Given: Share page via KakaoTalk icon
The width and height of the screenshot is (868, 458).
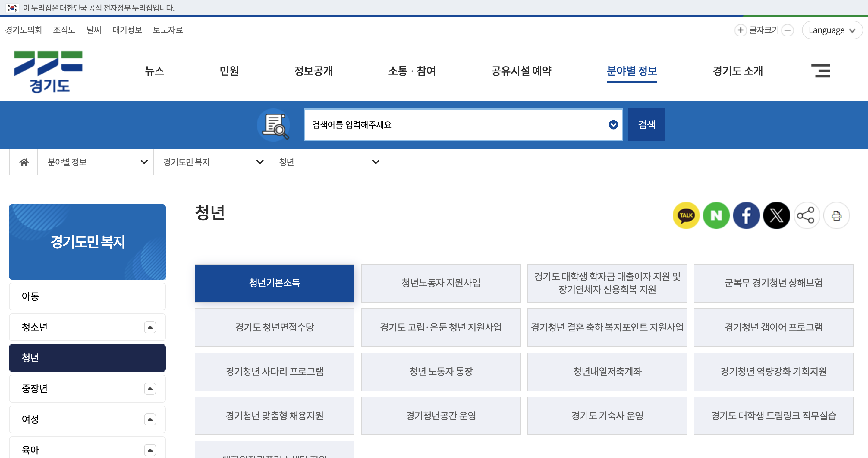Looking at the screenshot, I should pyautogui.click(x=686, y=215).
